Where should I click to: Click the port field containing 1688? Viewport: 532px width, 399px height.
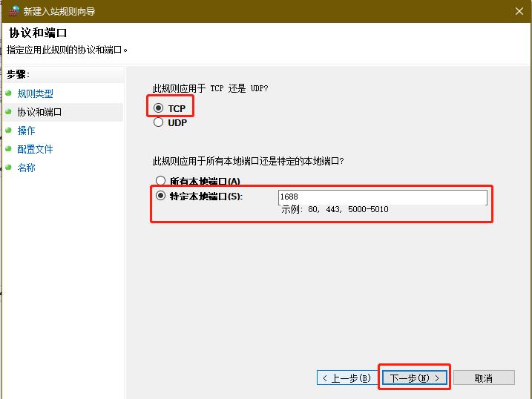pos(382,197)
